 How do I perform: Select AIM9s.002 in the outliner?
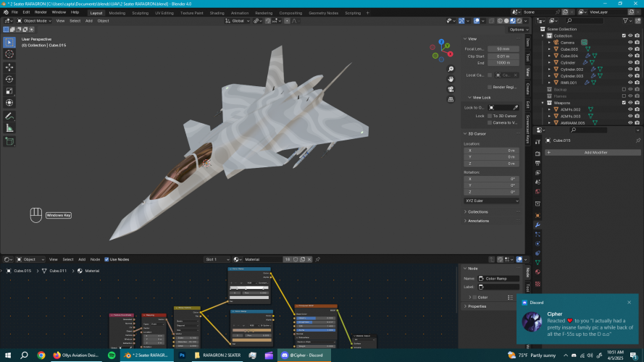[571, 109]
